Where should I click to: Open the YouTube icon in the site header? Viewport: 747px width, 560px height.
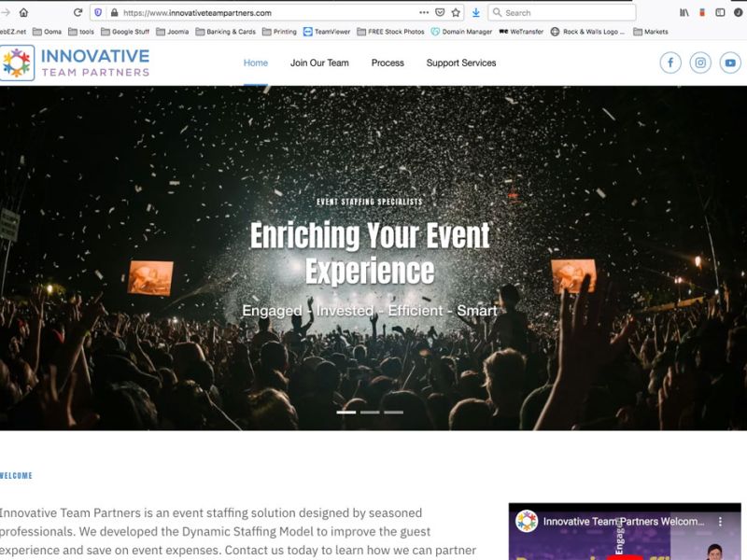730,63
